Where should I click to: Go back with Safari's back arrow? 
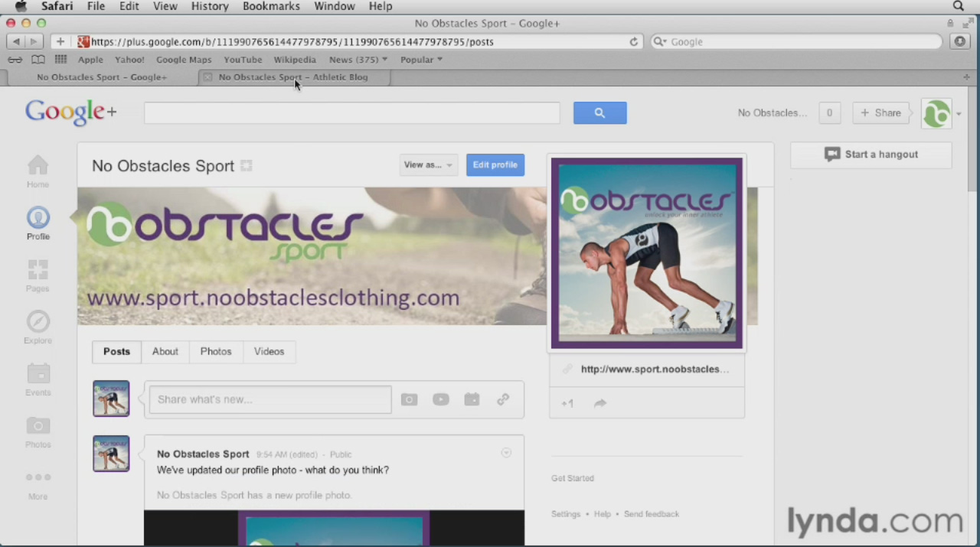pyautogui.click(x=16, y=41)
